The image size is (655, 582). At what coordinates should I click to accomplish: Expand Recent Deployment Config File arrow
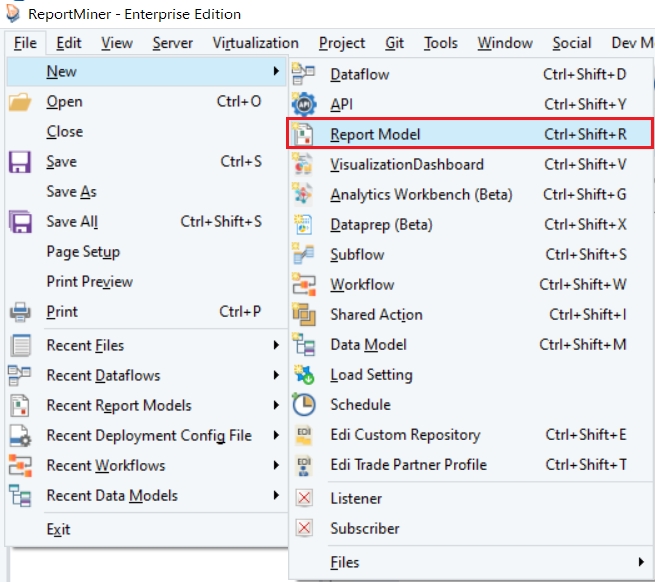[275, 436]
